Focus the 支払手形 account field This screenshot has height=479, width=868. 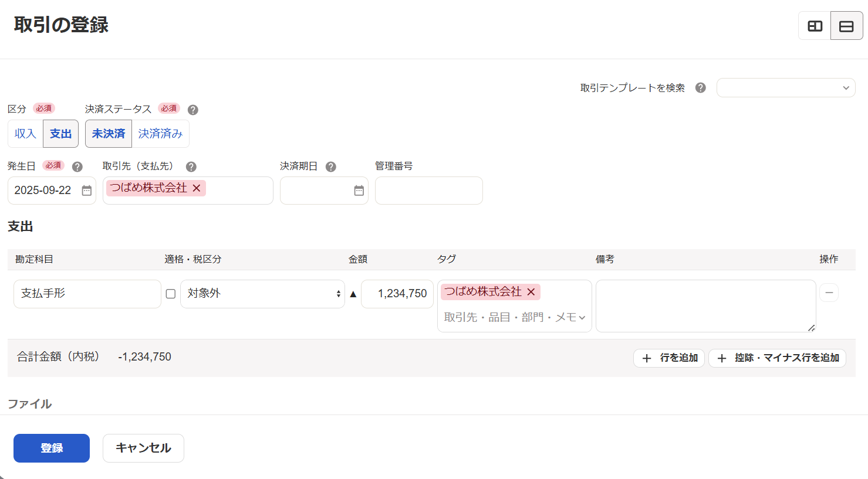(x=87, y=294)
